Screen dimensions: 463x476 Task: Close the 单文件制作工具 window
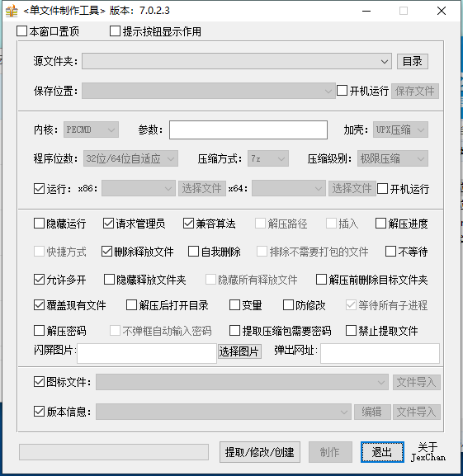(x=442, y=11)
